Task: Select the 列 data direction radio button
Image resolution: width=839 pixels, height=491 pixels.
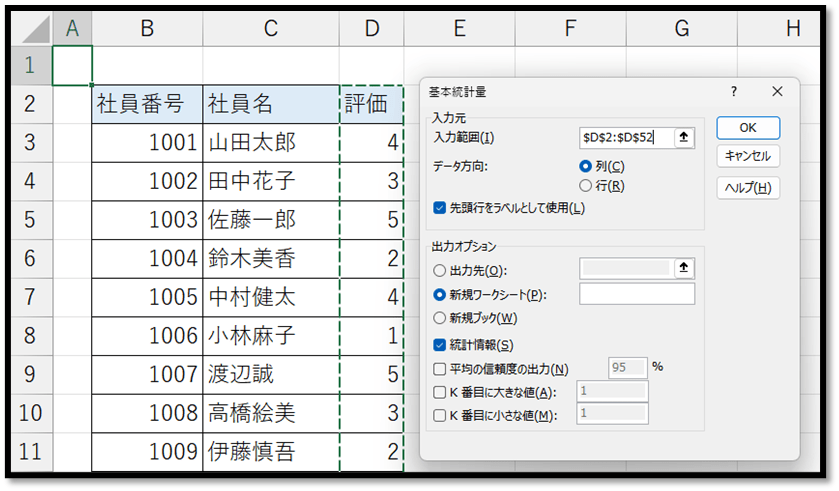Action: 586,166
